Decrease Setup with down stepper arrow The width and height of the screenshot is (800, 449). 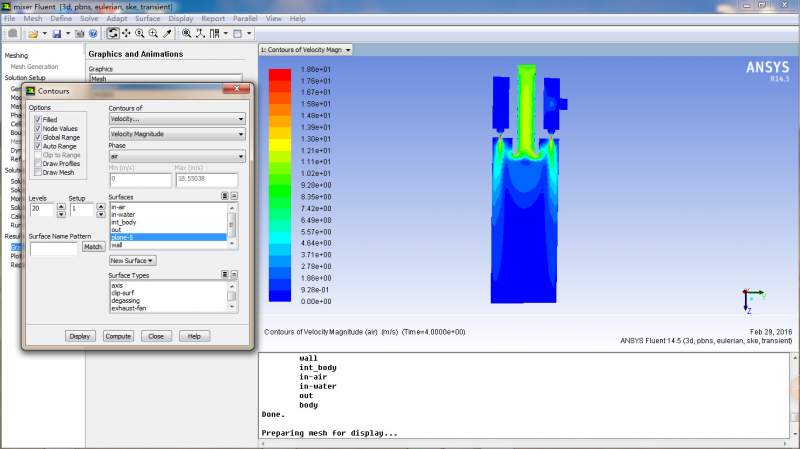101,214
